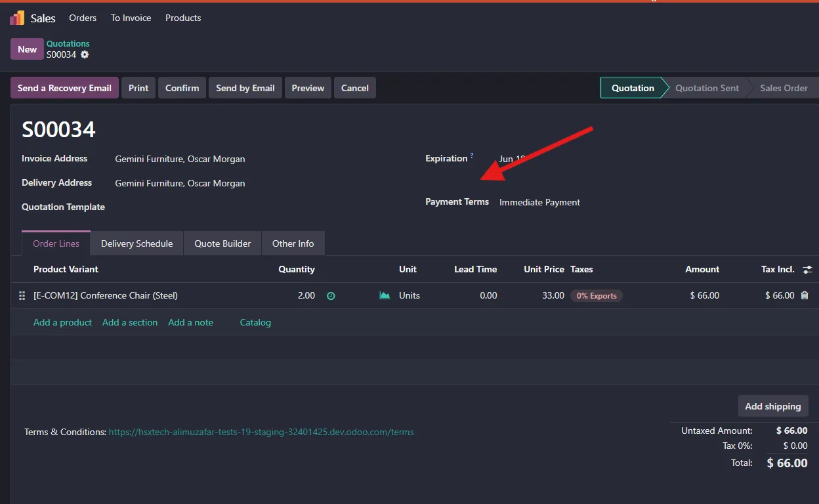Open the Products menu

[183, 18]
